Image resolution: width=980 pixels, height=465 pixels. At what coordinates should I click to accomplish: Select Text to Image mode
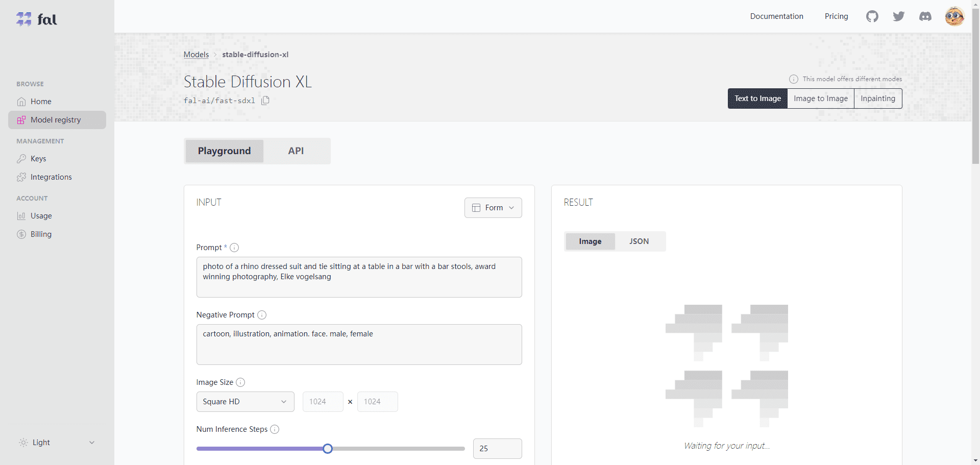point(757,99)
